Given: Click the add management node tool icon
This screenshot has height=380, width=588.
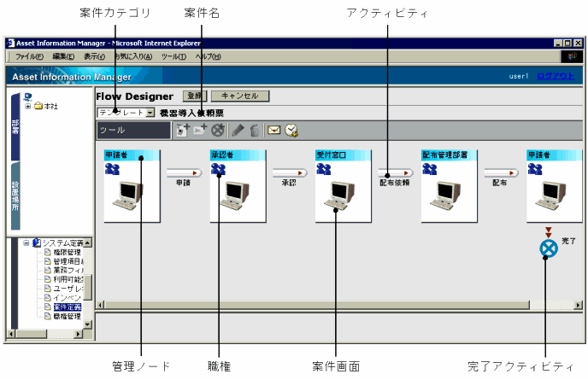Looking at the screenshot, I should pos(183,130).
